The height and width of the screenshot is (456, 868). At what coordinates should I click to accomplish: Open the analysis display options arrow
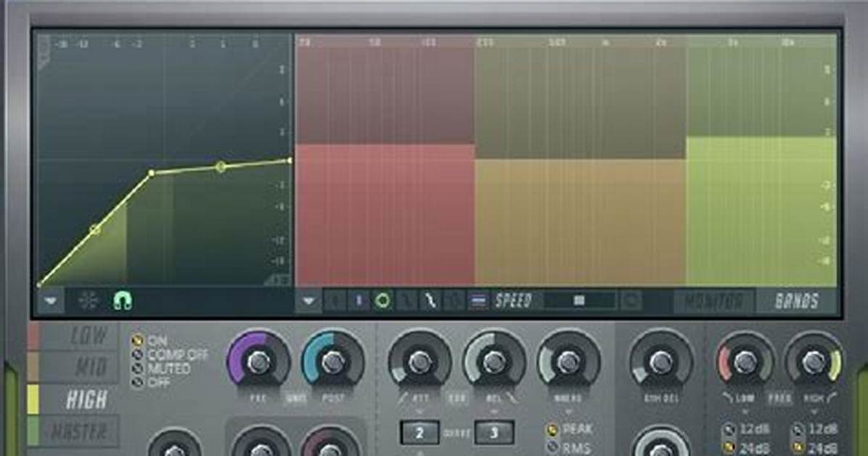tap(309, 301)
